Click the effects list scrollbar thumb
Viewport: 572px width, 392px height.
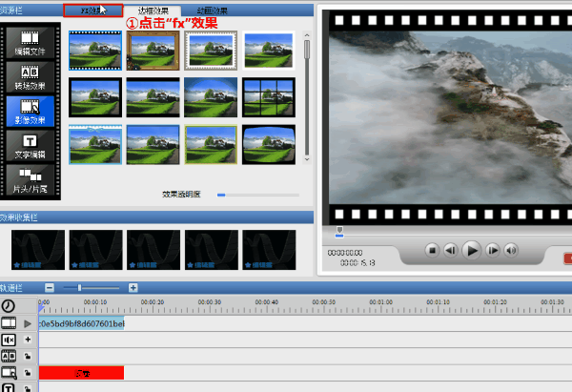point(307,50)
